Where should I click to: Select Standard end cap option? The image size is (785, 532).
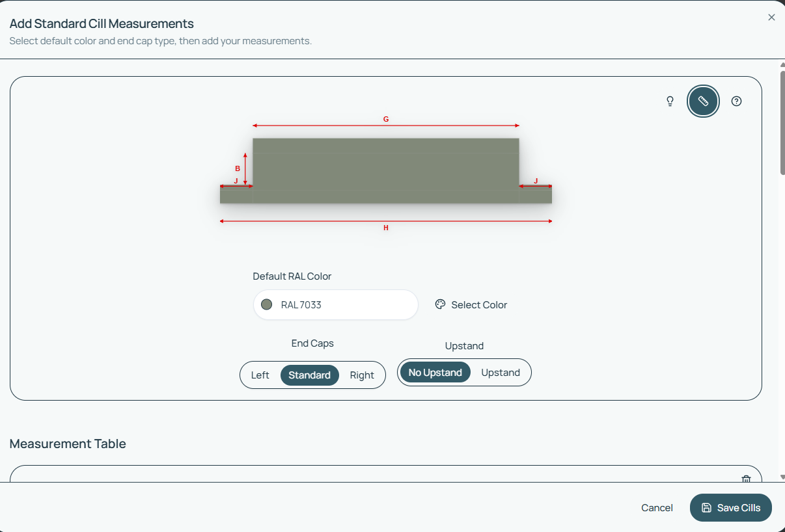310,375
